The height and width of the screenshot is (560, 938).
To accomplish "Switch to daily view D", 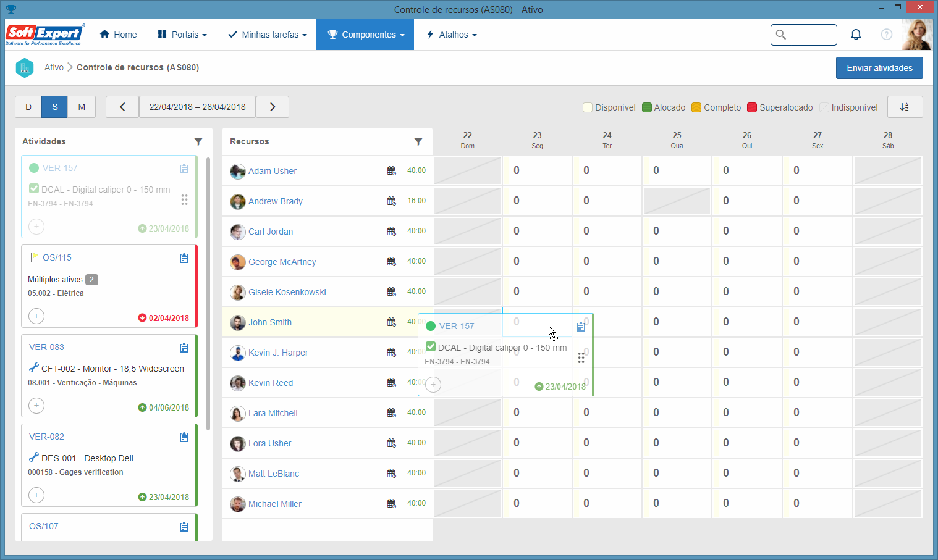I will 28,107.
